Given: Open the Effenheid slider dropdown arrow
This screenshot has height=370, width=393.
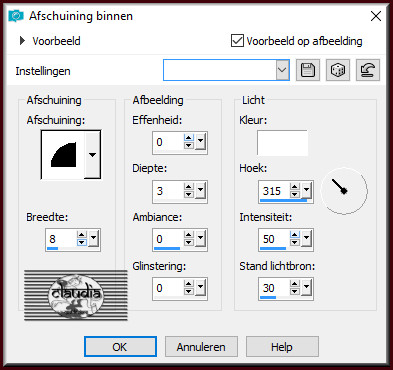Looking at the screenshot, I should [200, 142].
